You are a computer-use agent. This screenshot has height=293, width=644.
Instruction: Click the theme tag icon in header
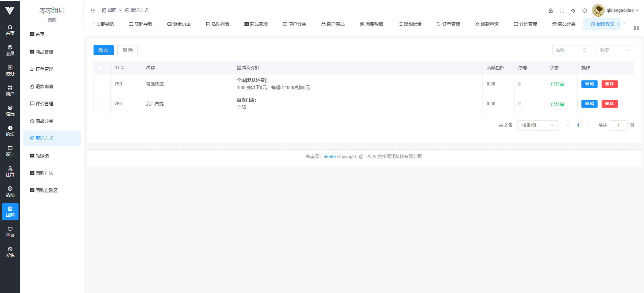(x=573, y=10)
